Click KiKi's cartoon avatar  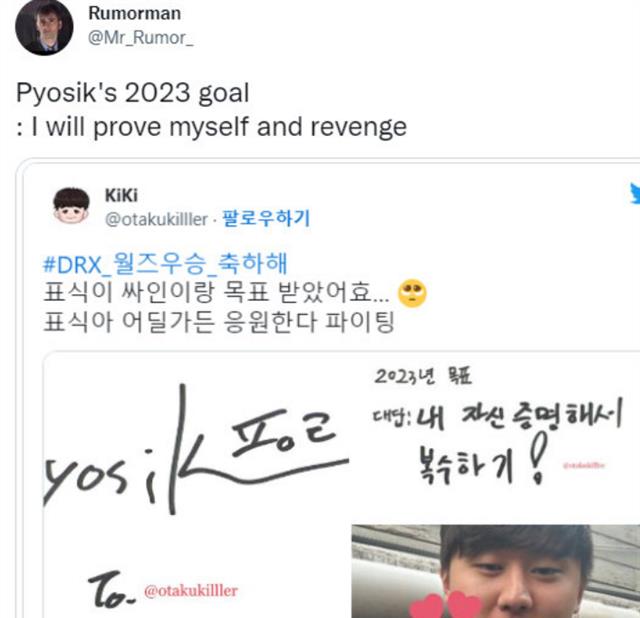click(x=71, y=206)
